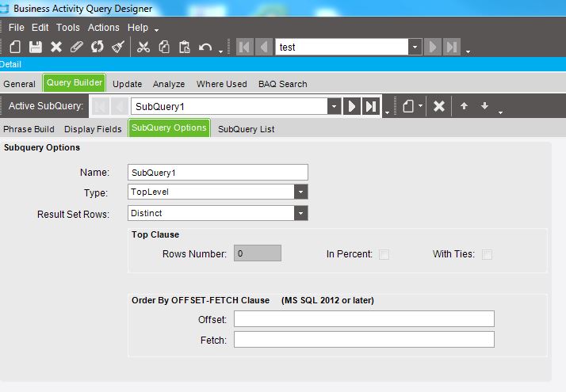
Task: Open the SubQuery List tab
Action: (x=247, y=129)
